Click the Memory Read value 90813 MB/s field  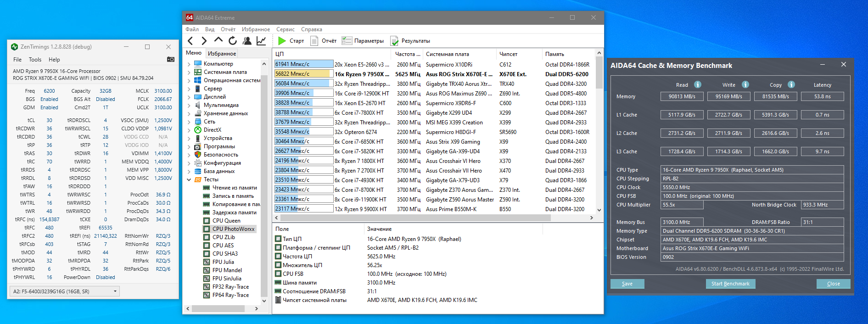(x=682, y=96)
